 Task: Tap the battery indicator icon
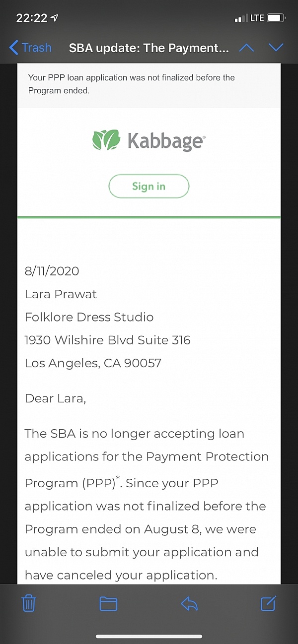click(276, 18)
